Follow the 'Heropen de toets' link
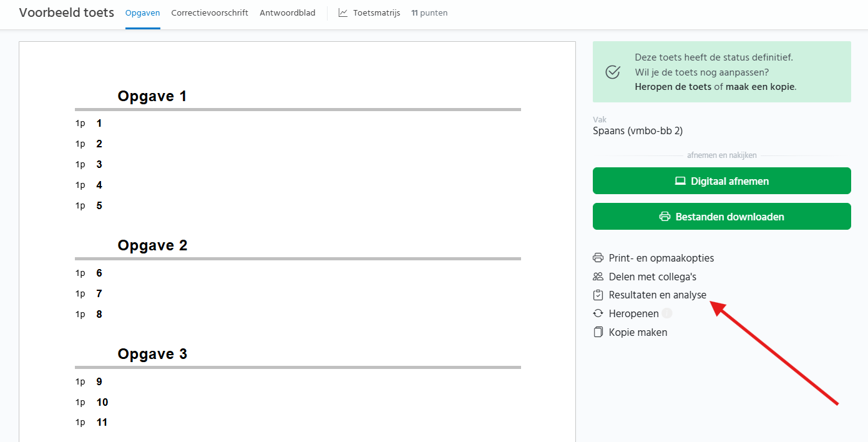Screen dimensions: 868x442 pyautogui.click(x=673, y=87)
